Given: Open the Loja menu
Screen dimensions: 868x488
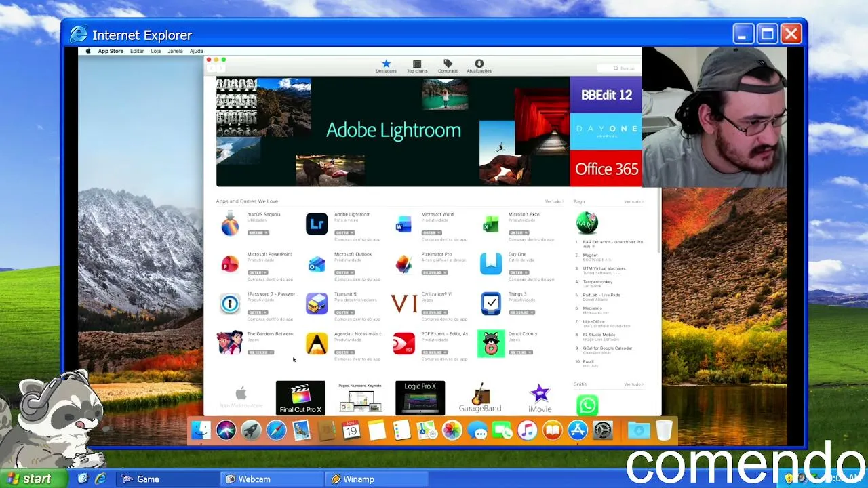Looking at the screenshot, I should point(155,51).
